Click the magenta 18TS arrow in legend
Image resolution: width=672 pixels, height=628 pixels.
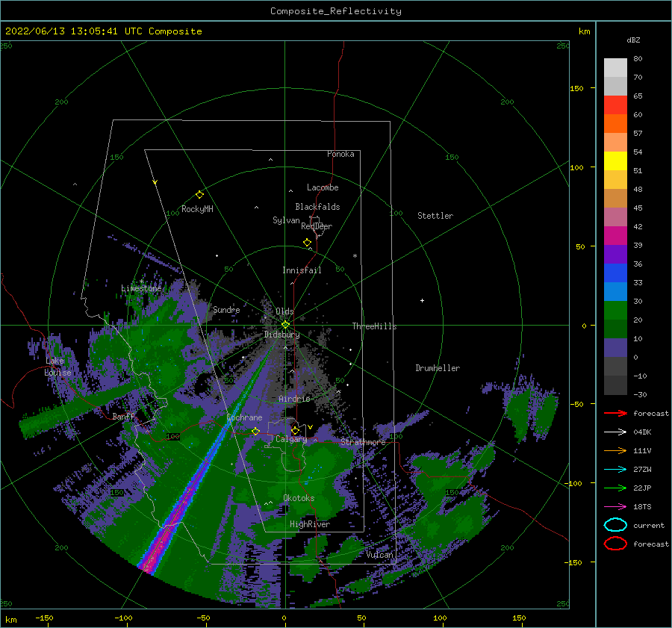point(615,507)
